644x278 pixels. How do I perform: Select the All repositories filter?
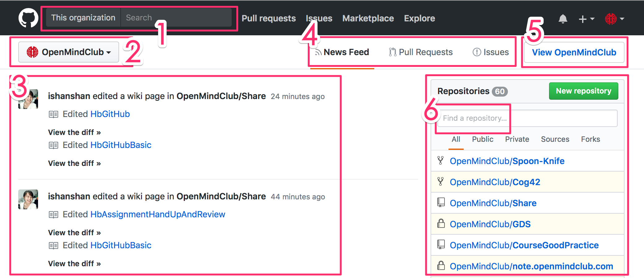click(456, 139)
